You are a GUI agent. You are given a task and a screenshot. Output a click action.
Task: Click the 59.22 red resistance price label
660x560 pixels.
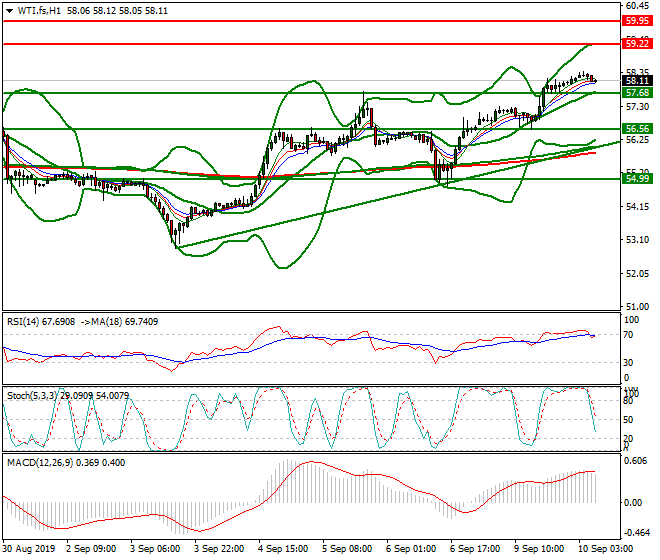(637, 43)
